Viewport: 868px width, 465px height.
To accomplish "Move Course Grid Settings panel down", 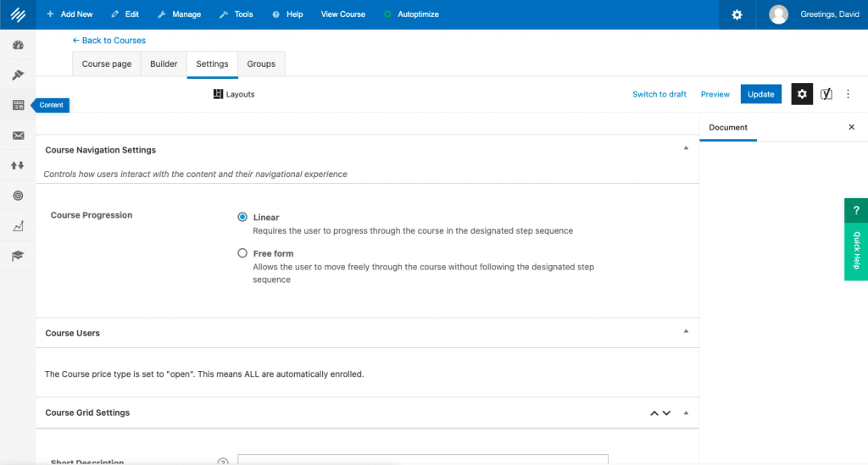I will coord(666,413).
